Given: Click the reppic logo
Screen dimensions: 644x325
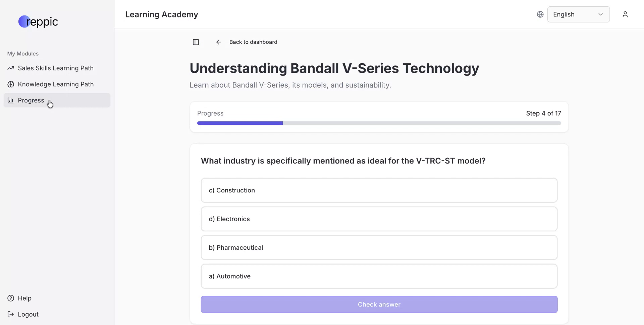Looking at the screenshot, I should [x=38, y=22].
